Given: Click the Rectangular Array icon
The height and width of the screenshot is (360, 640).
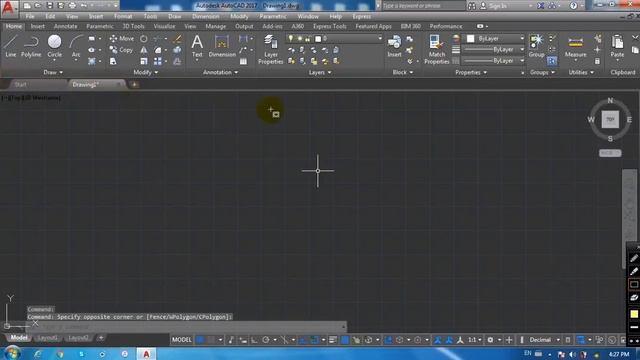Looking at the screenshot, I should [x=158, y=61].
